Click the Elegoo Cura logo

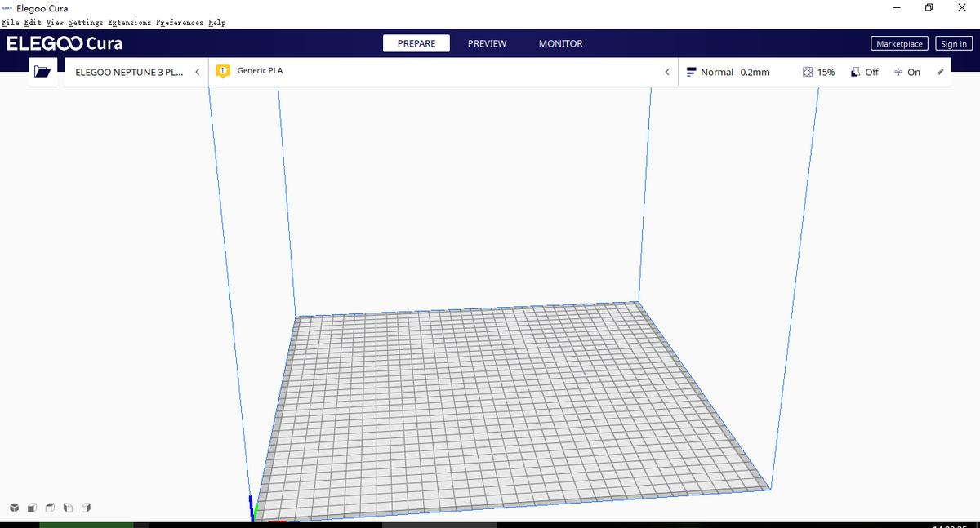coord(65,43)
